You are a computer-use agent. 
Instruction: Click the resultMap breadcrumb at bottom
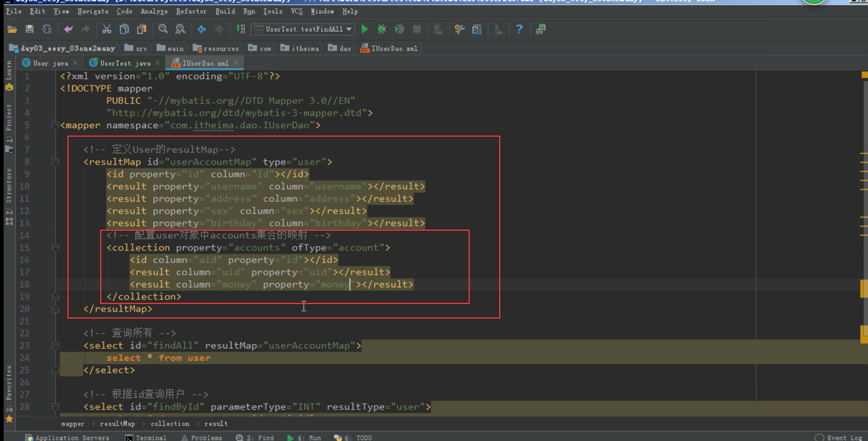click(117, 424)
